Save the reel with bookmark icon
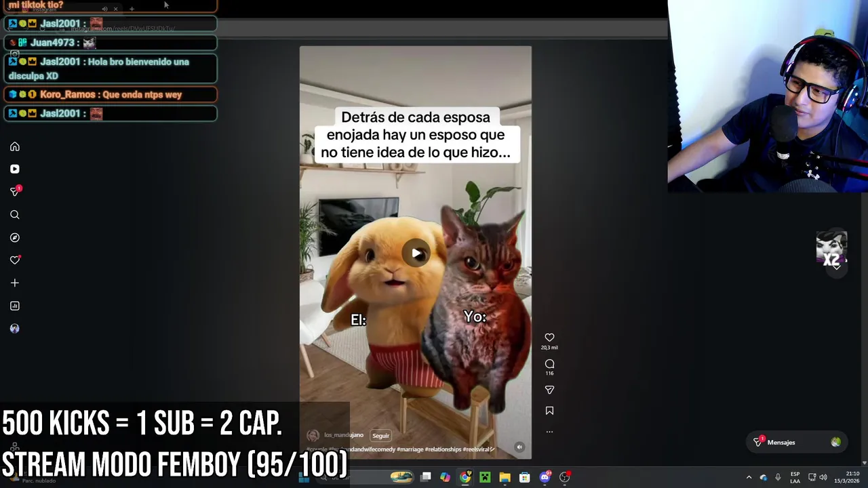 coord(549,411)
